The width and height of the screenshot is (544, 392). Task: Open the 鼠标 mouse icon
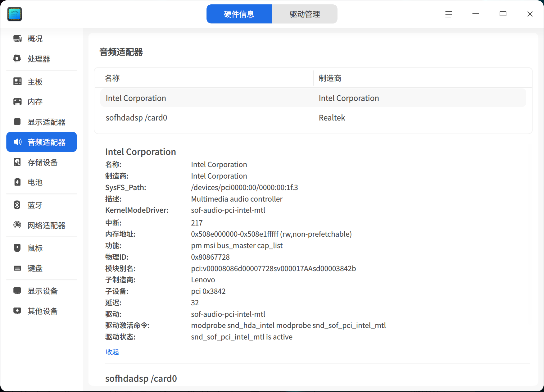click(17, 248)
